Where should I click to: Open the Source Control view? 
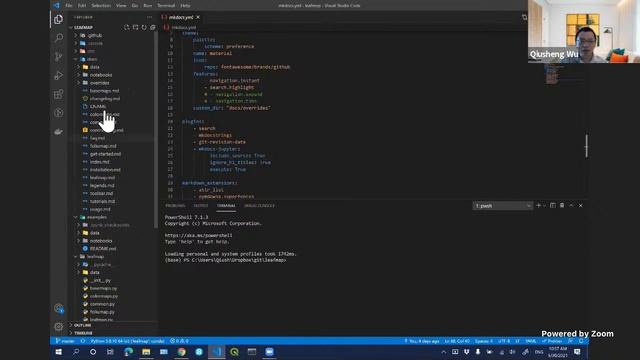(x=58, y=57)
